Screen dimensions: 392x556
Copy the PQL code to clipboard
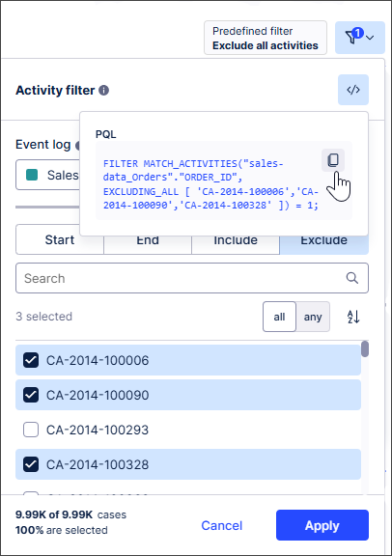pyautogui.click(x=333, y=160)
